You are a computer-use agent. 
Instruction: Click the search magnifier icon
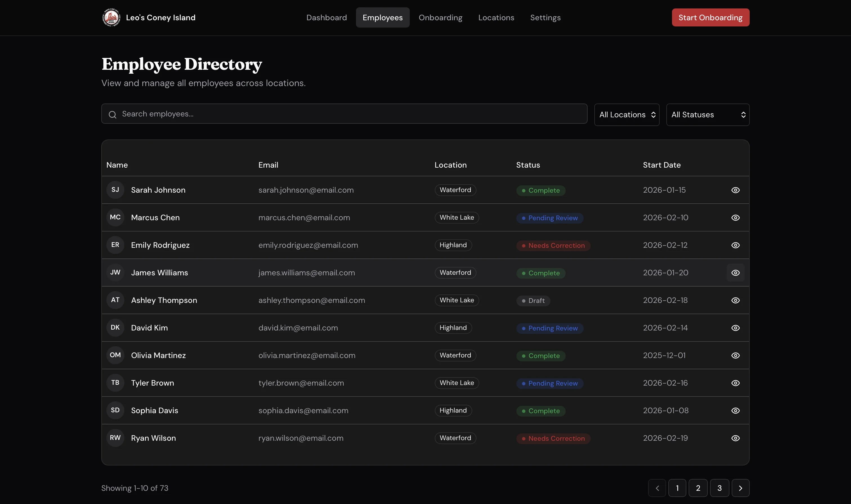tap(113, 114)
